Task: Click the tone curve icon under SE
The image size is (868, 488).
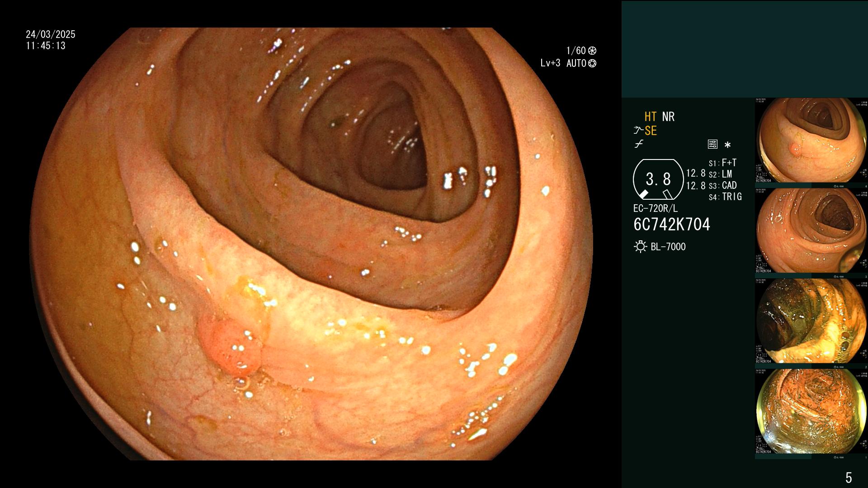Action: point(638,144)
